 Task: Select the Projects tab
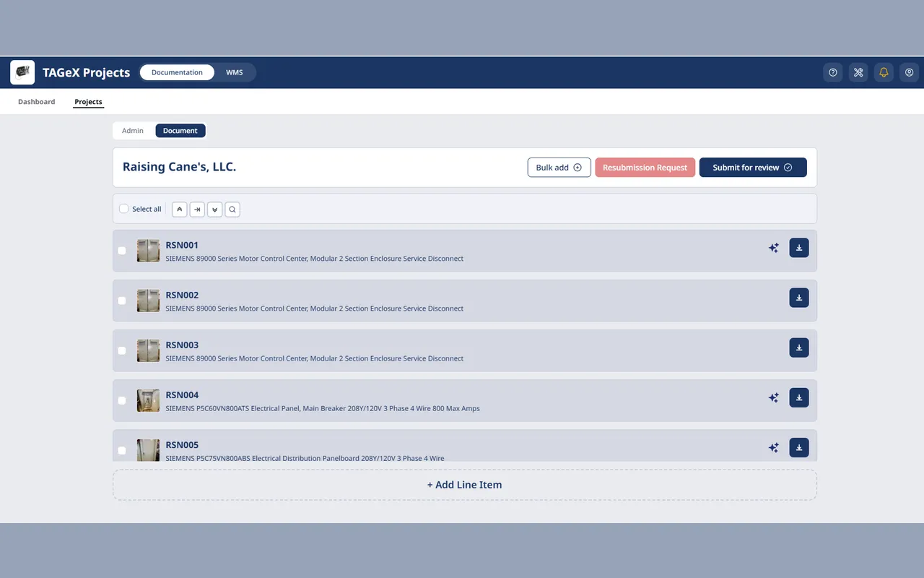click(89, 102)
